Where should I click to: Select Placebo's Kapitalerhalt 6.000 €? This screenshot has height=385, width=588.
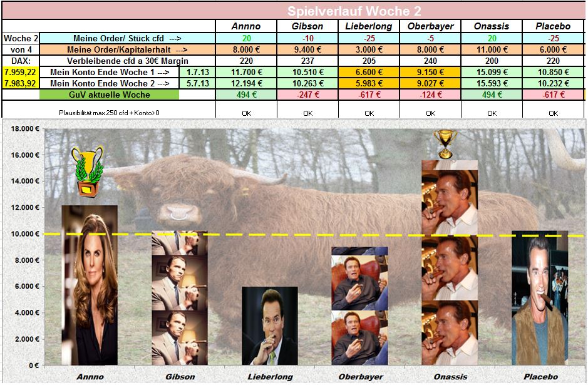[554, 49]
